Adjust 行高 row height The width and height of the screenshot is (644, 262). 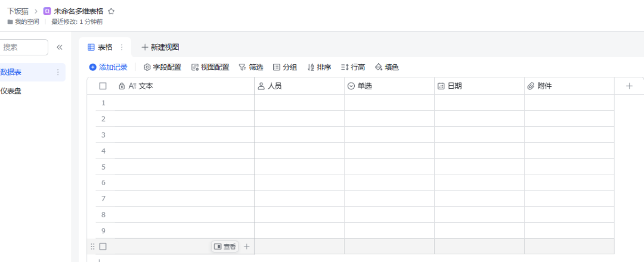[x=353, y=67]
